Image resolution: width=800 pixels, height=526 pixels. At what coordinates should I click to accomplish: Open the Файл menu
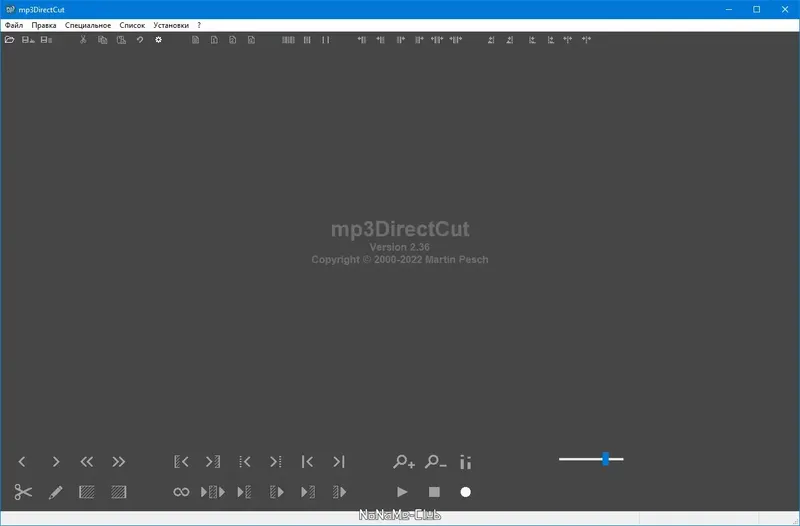14,25
